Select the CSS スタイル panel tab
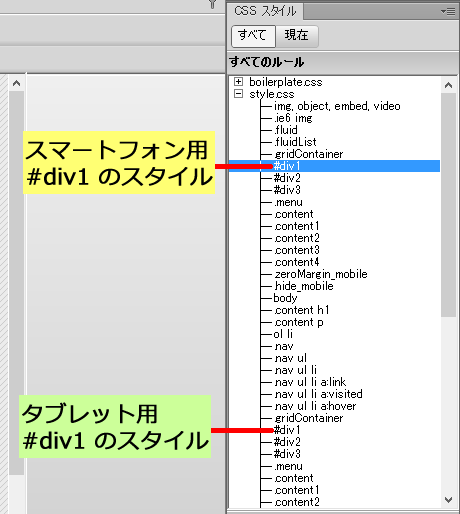Screen dimensions: 460x514 click(265, 11)
